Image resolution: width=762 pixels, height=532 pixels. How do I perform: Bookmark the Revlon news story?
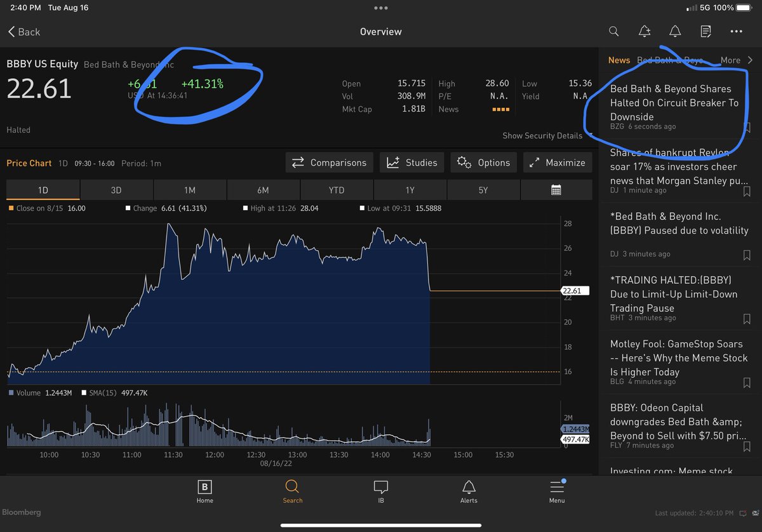point(747,191)
